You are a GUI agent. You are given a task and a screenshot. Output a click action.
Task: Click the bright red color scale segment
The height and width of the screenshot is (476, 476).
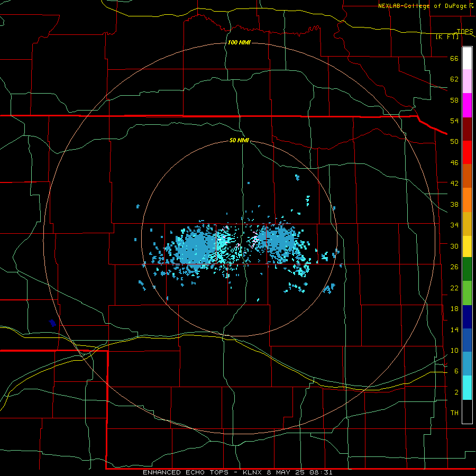click(467, 152)
